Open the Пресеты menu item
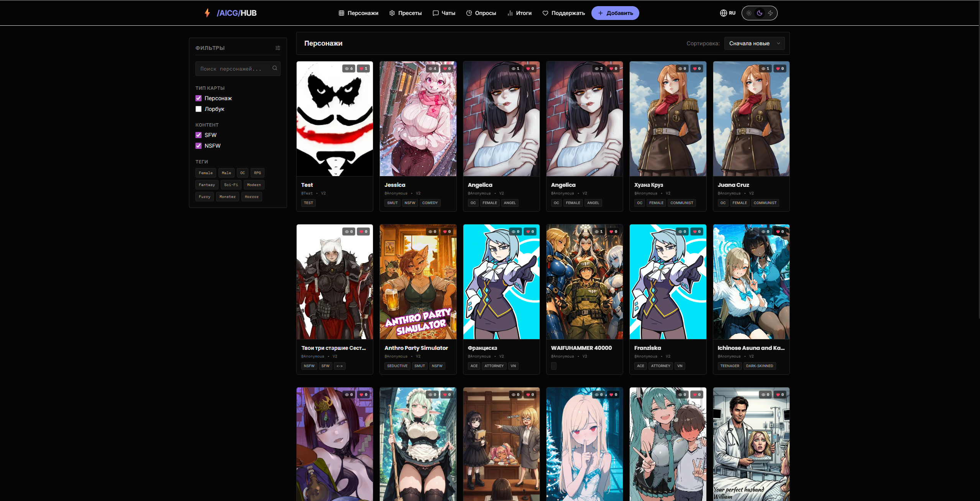This screenshot has height=501, width=980. 405,13
